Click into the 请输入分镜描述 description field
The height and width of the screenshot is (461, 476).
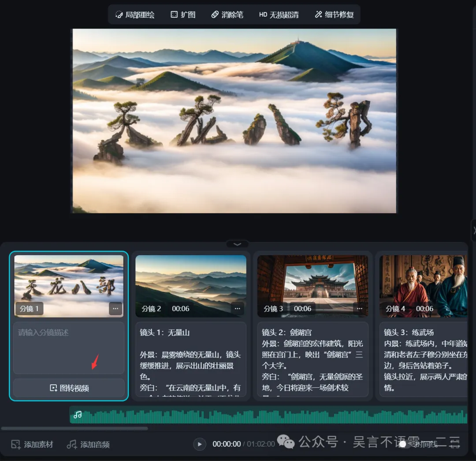pyautogui.click(x=69, y=348)
